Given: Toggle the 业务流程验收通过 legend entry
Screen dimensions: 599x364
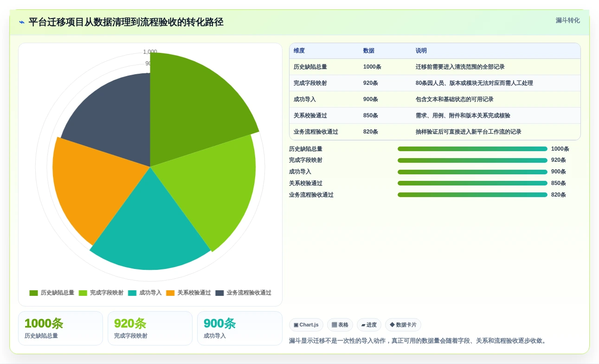Looking at the screenshot, I should click(243, 293).
